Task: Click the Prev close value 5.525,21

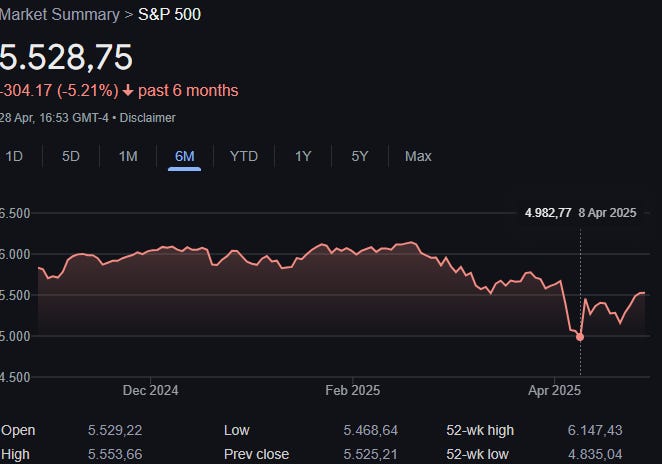Action: point(370,454)
